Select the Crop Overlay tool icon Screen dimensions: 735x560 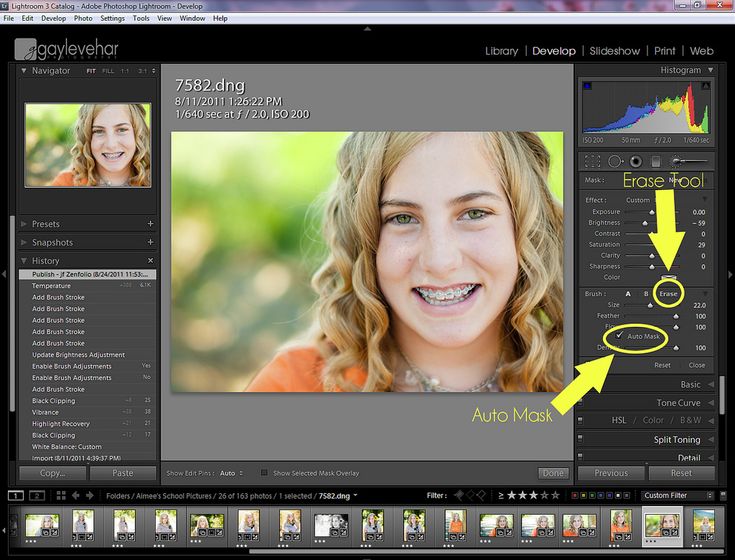[593, 161]
